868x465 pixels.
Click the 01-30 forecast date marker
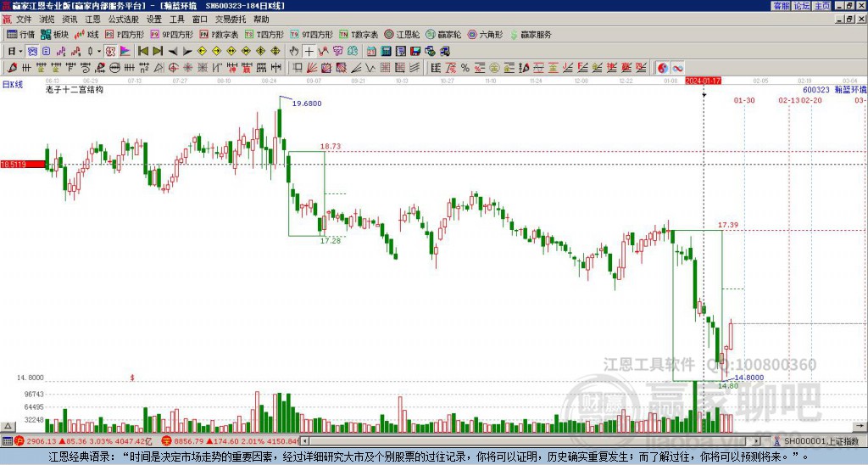[744, 100]
